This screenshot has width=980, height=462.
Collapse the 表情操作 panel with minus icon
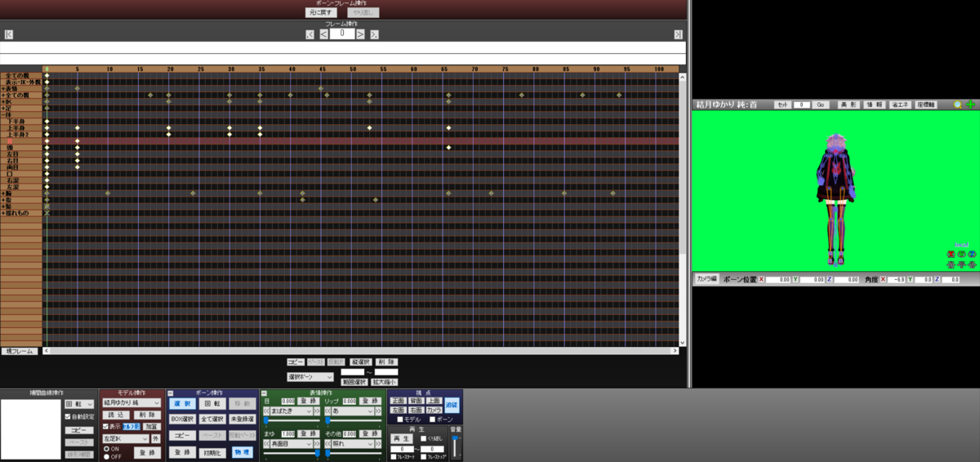pos(264,393)
